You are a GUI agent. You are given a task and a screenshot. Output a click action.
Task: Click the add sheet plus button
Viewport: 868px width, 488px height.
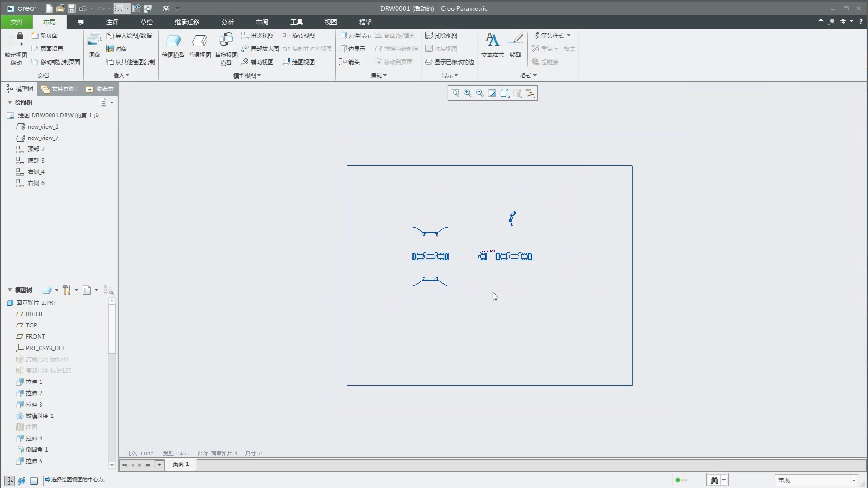click(x=159, y=465)
